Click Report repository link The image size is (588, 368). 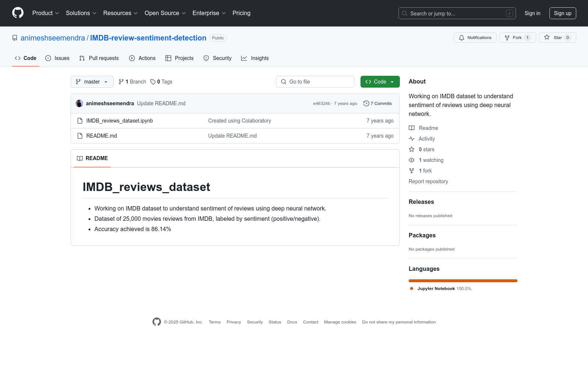point(428,181)
